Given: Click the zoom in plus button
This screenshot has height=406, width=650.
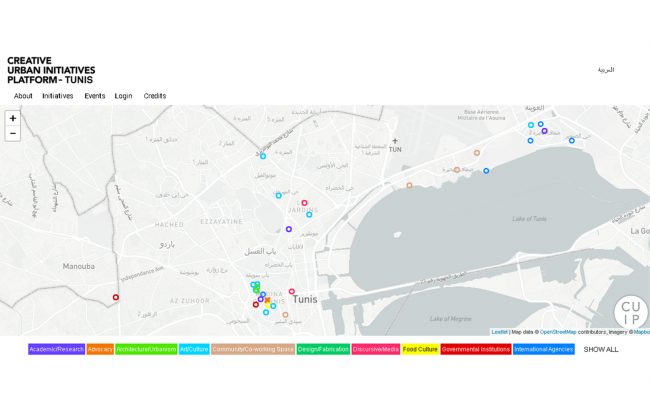Looking at the screenshot, I should tap(13, 118).
